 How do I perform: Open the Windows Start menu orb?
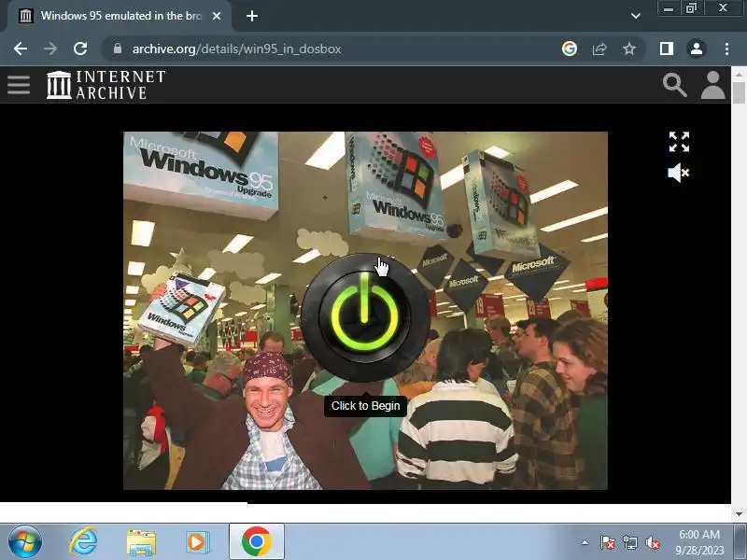[x=25, y=542]
